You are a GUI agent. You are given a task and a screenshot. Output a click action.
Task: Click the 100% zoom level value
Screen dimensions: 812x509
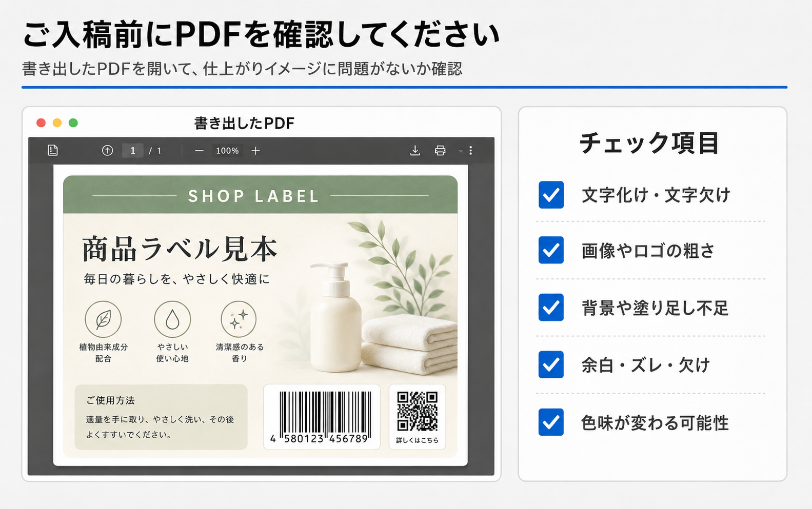coord(227,151)
